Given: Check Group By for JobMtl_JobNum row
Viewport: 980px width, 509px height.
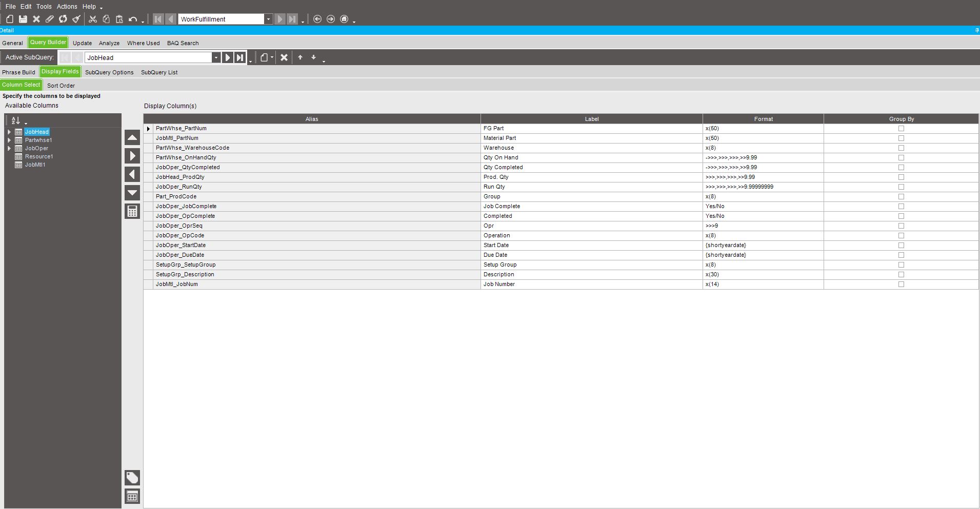Looking at the screenshot, I should tap(901, 284).
